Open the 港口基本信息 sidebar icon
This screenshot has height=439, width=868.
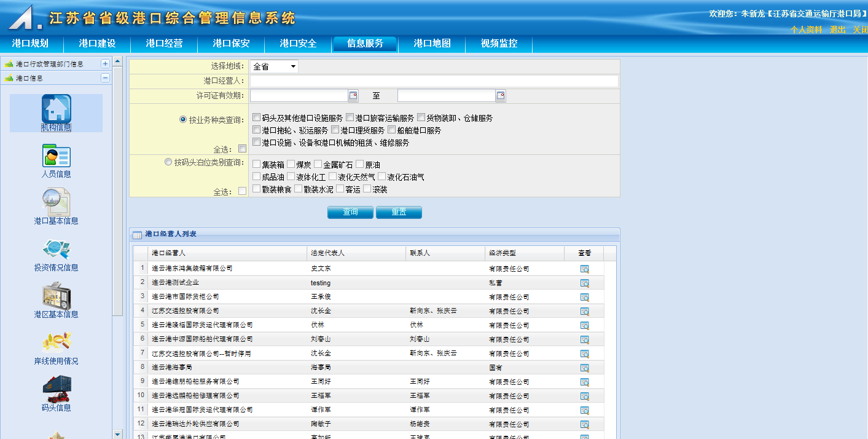click(x=56, y=203)
